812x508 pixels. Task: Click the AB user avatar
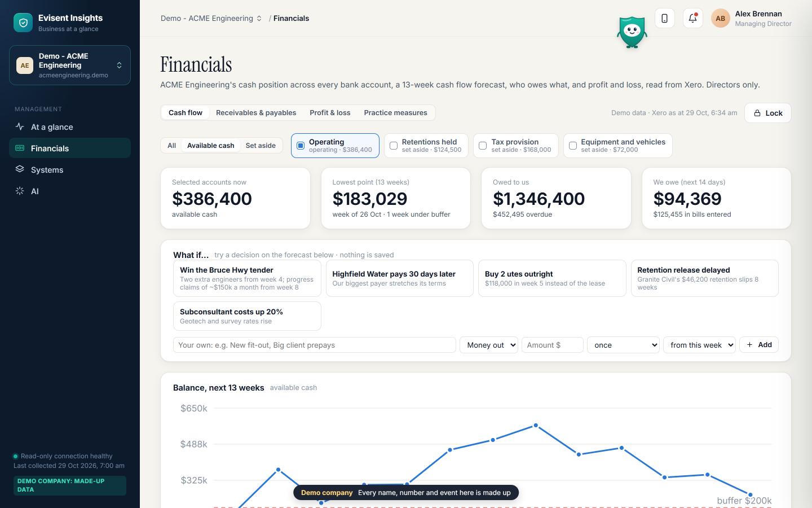pyautogui.click(x=721, y=18)
